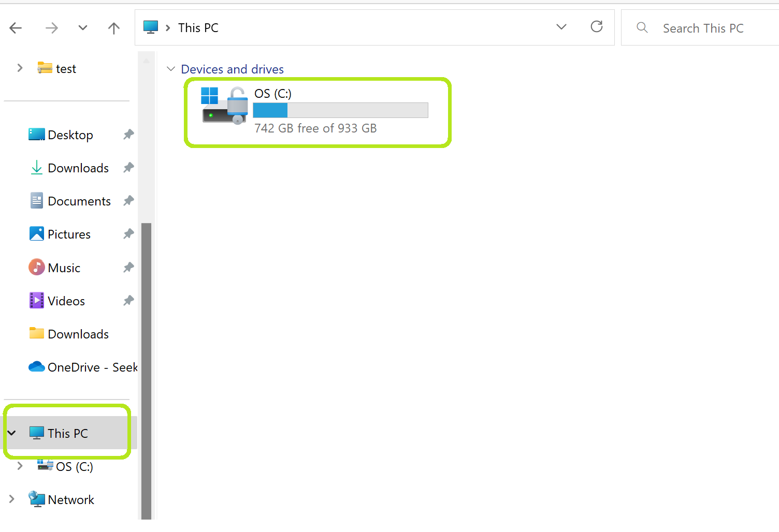Select the test item label
This screenshot has height=532, width=779.
click(66, 69)
